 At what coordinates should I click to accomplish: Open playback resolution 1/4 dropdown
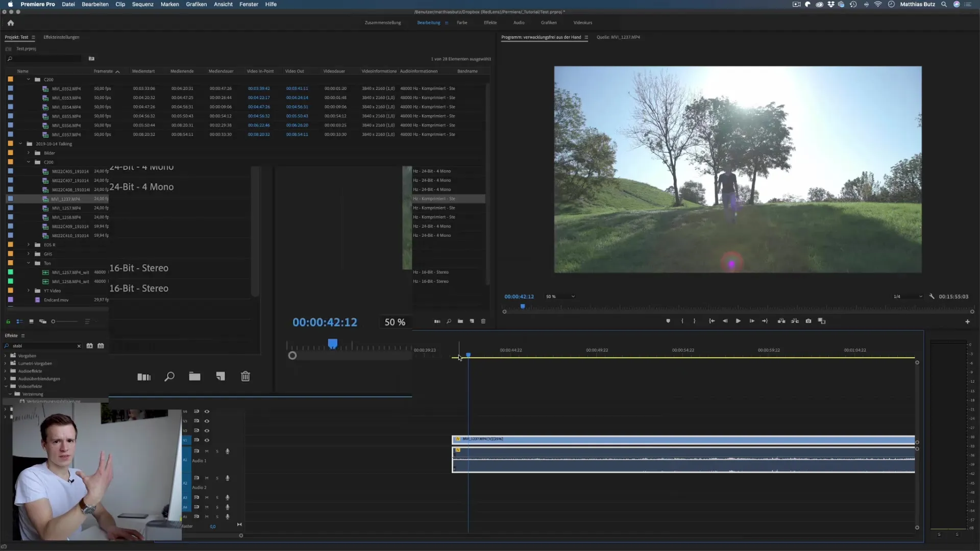click(908, 296)
